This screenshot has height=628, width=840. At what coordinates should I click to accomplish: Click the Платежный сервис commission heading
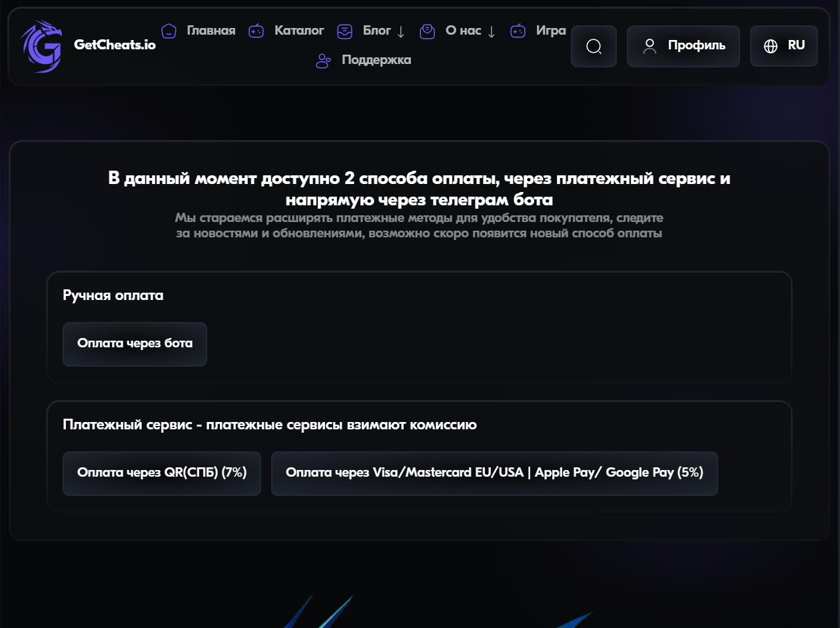click(270, 425)
